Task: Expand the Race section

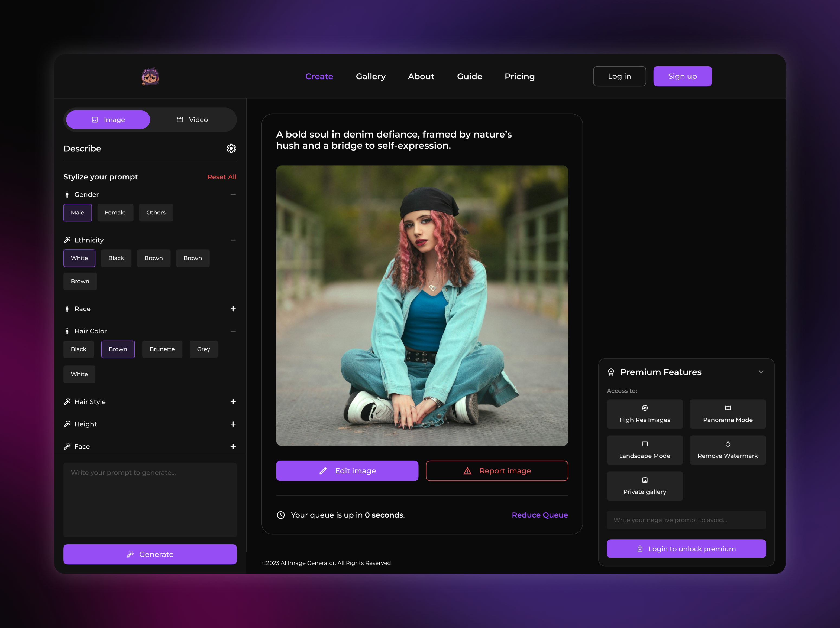Action: click(233, 309)
